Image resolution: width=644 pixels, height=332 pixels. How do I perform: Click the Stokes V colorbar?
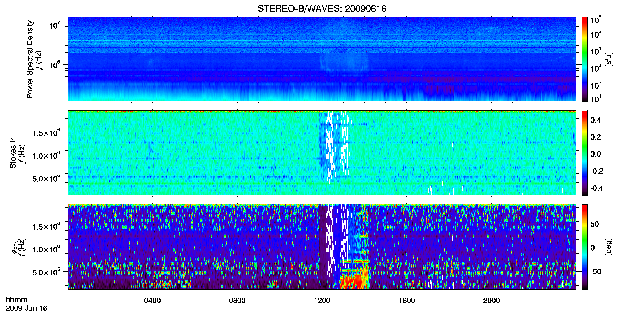click(x=585, y=153)
